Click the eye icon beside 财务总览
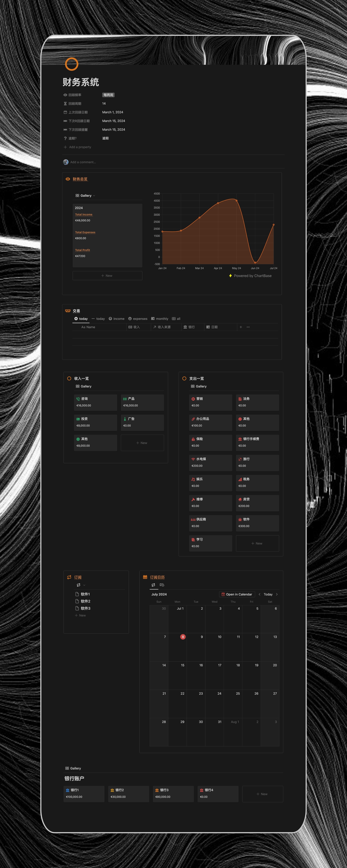Image resolution: width=347 pixels, height=868 pixels. click(x=68, y=179)
